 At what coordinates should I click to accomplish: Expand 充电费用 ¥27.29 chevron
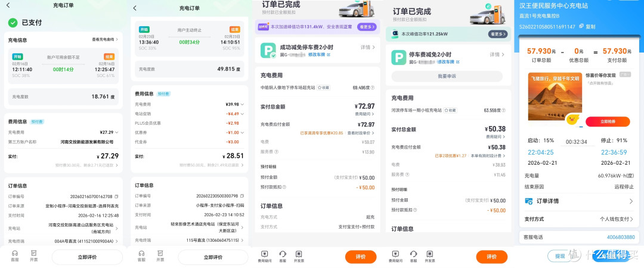point(117,133)
